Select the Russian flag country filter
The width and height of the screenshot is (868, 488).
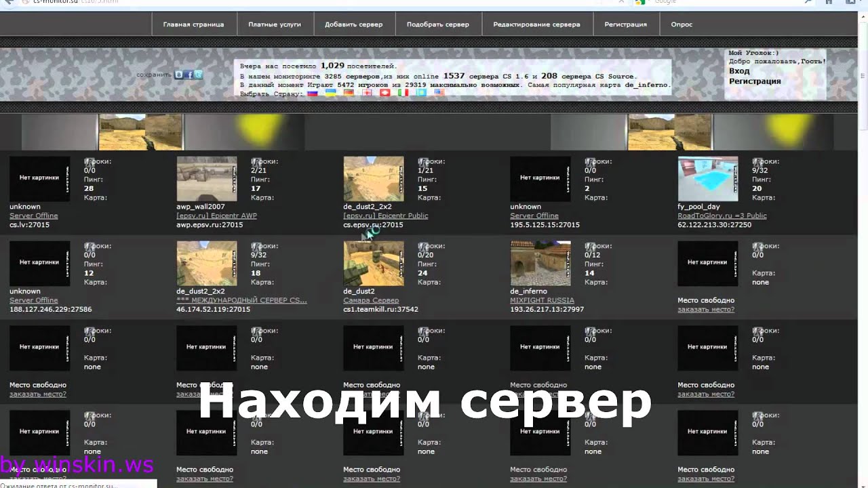pos(313,93)
